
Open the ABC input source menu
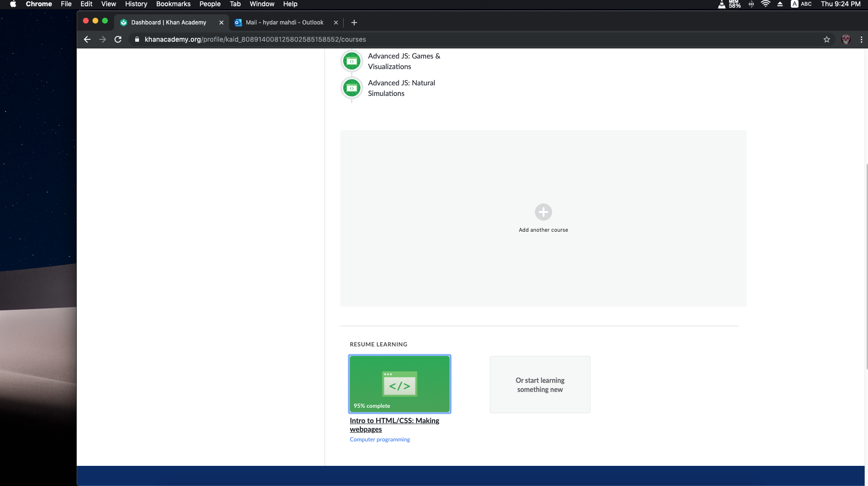tap(801, 4)
